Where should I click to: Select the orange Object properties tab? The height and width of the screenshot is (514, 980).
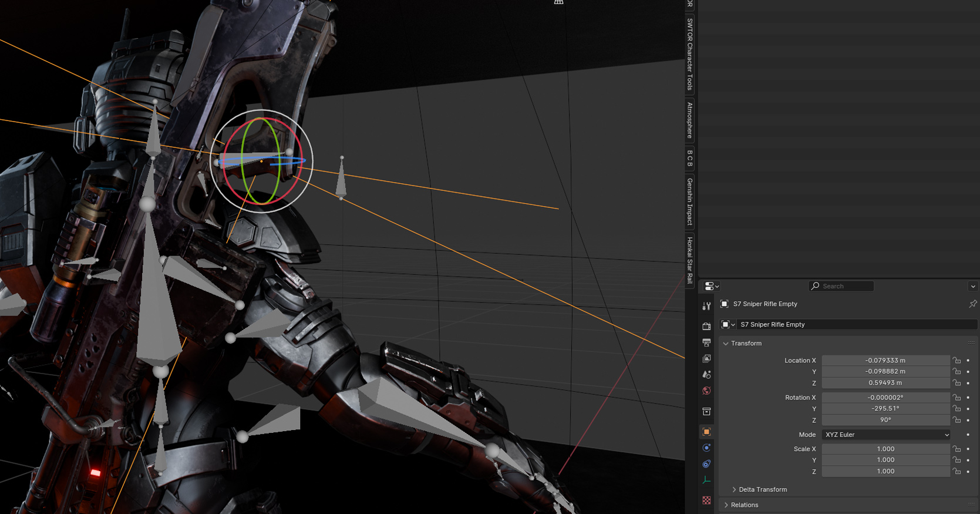coord(706,432)
